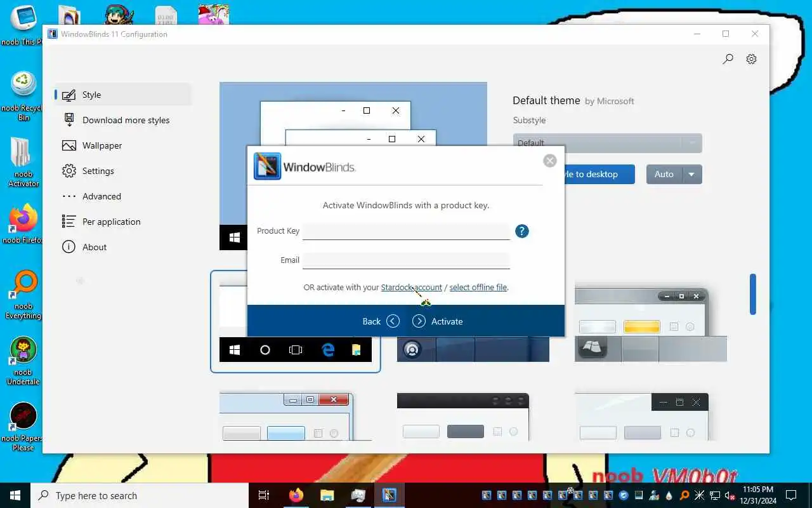Open File Explorer from the taskbar
Image resolution: width=812 pixels, height=508 pixels.
click(327, 495)
